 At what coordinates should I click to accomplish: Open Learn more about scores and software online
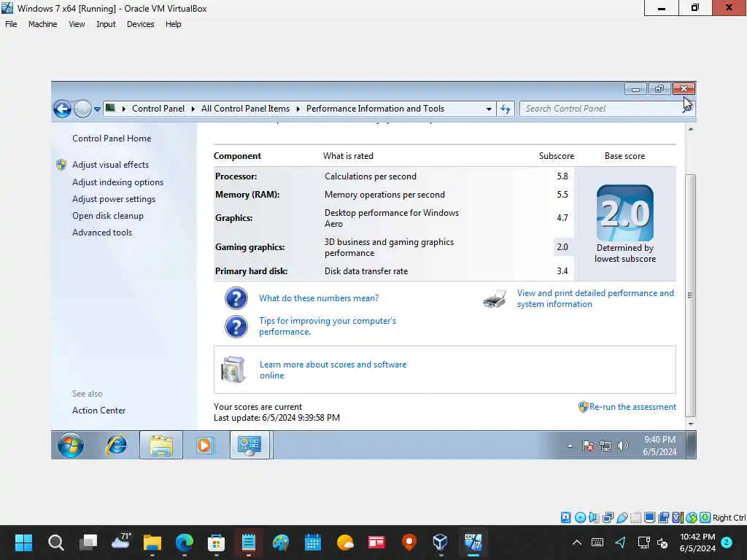click(x=333, y=370)
